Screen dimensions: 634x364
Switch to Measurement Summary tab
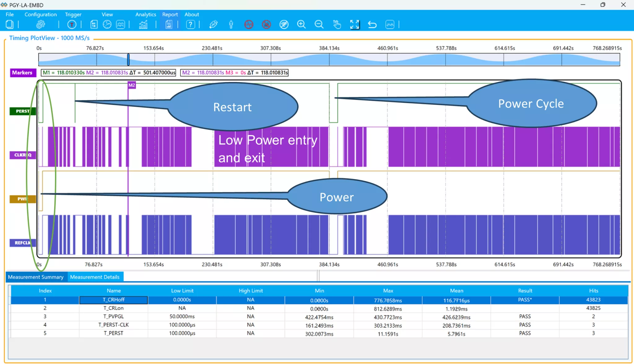coord(36,277)
